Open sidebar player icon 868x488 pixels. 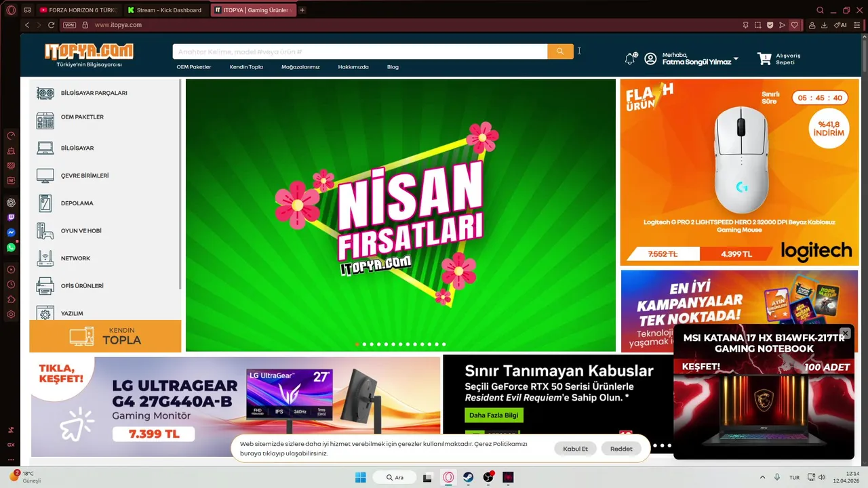pos(11,270)
